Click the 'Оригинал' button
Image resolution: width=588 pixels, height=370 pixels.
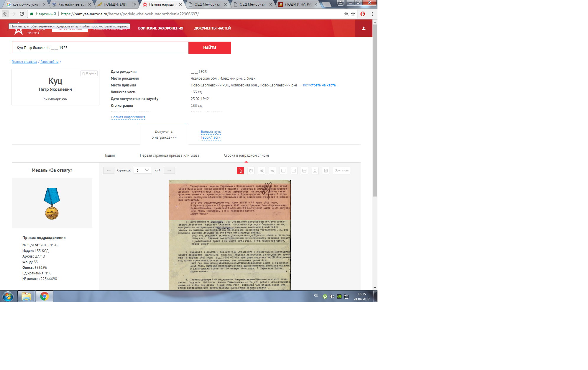tap(341, 171)
